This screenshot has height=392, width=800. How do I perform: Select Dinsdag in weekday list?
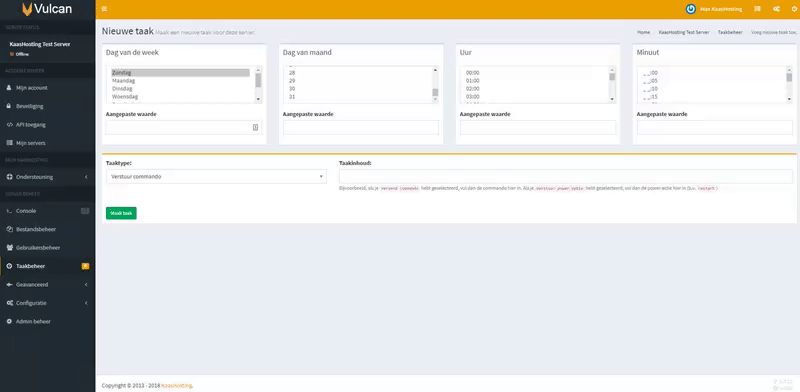coord(180,89)
